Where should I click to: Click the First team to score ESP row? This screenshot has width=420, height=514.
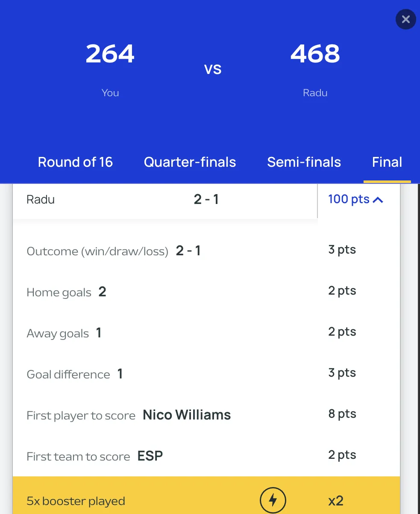206,456
